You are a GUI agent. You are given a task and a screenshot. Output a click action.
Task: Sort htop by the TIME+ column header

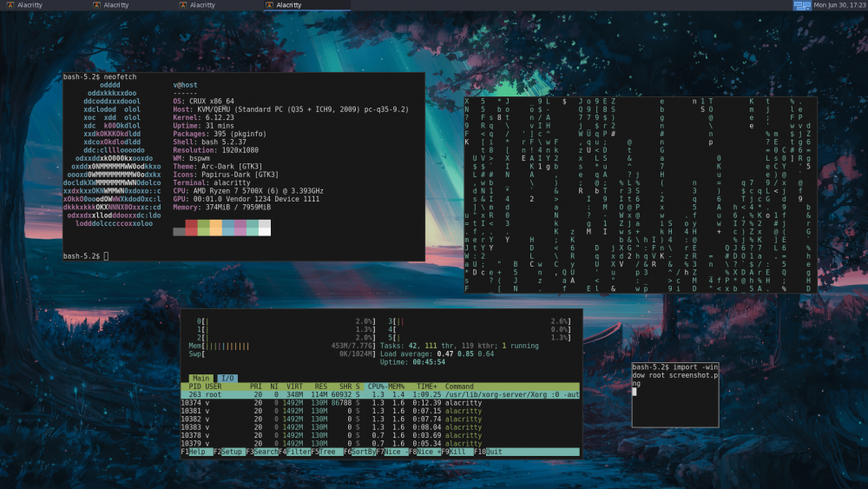427,387
